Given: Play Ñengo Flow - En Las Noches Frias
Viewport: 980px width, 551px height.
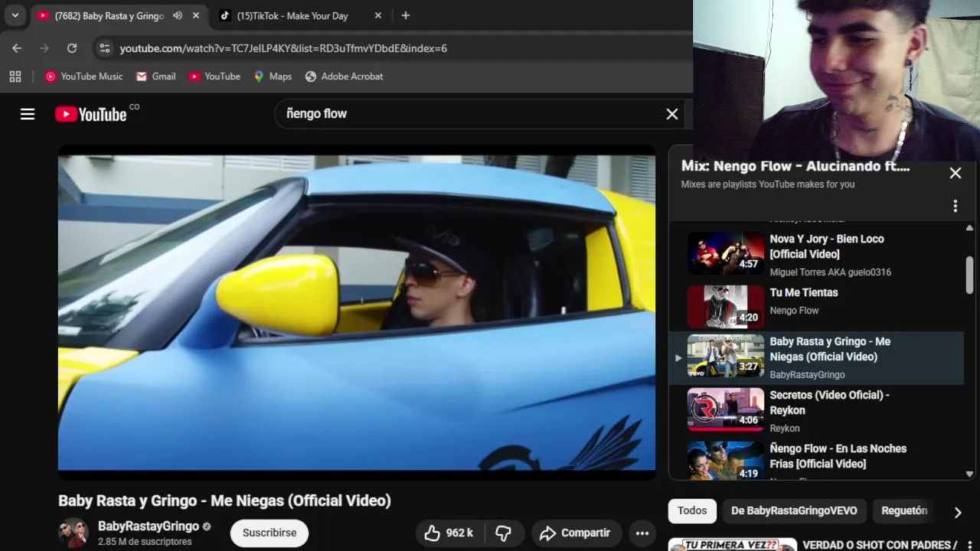Looking at the screenshot, I should pyautogui.click(x=838, y=456).
